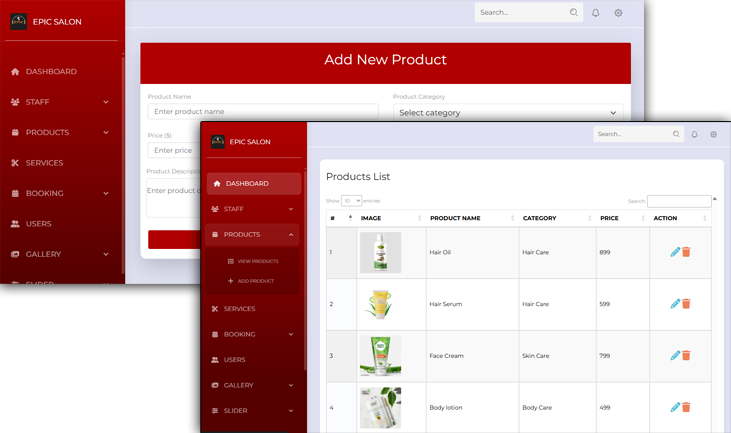Click the settings gear in back window
731x433 pixels.
(618, 13)
